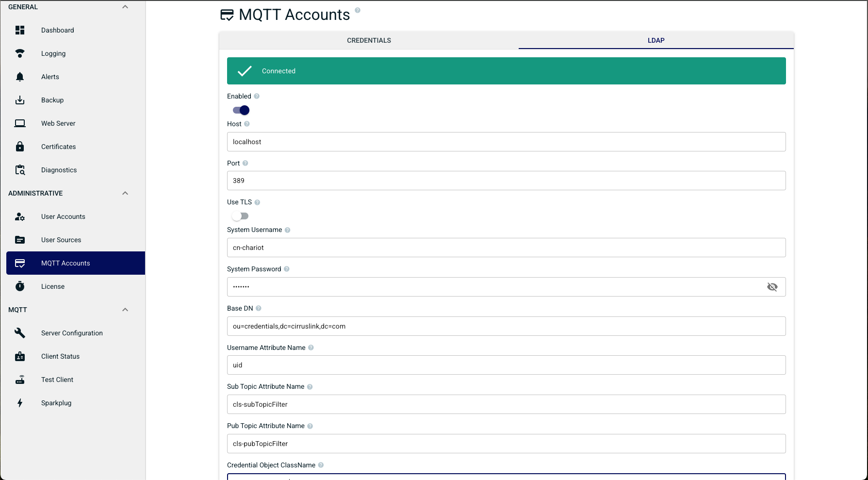Click the Host input field
The width and height of the screenshot is (868, 480).
506,142
